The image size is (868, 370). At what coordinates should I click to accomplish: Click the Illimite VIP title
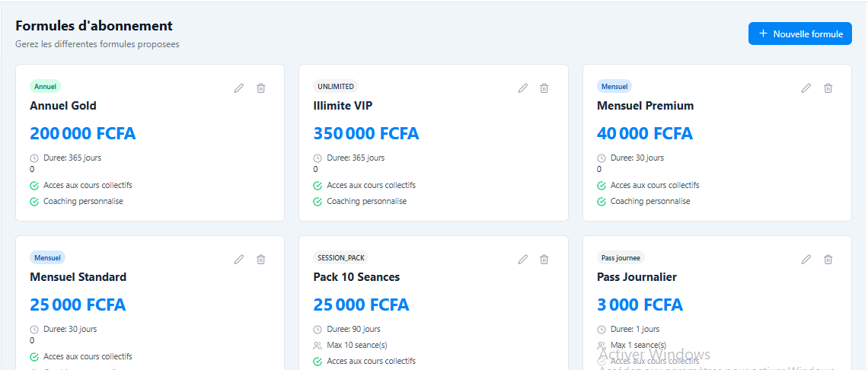coord(343,106)
